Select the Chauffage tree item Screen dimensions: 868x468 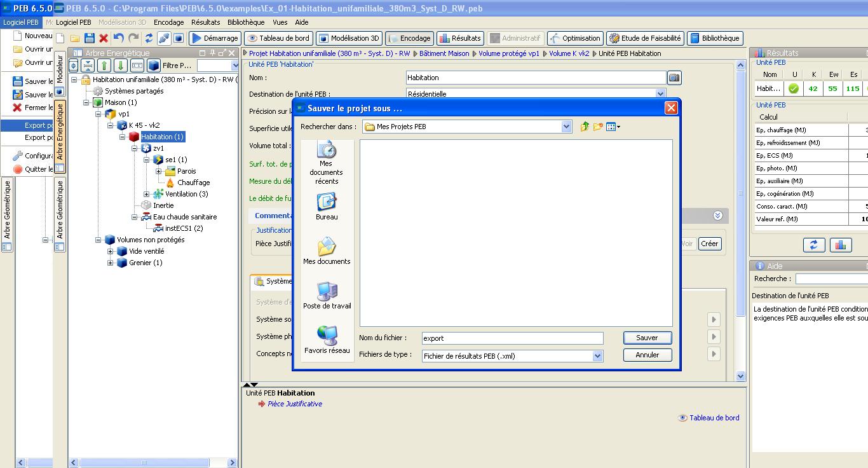193,182
